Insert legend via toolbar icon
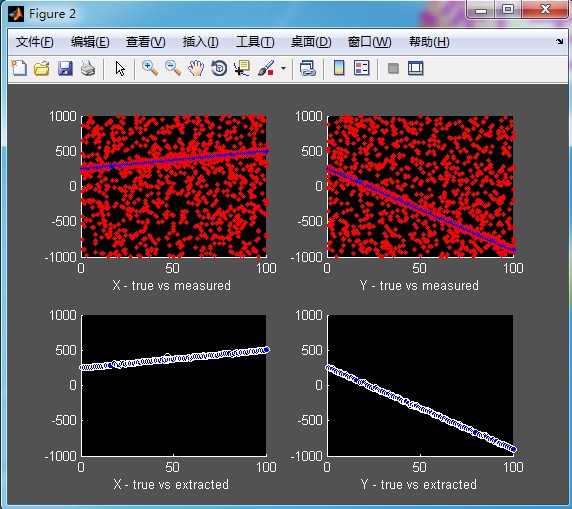Screen dimensions: 572x509 coord(362,68)
